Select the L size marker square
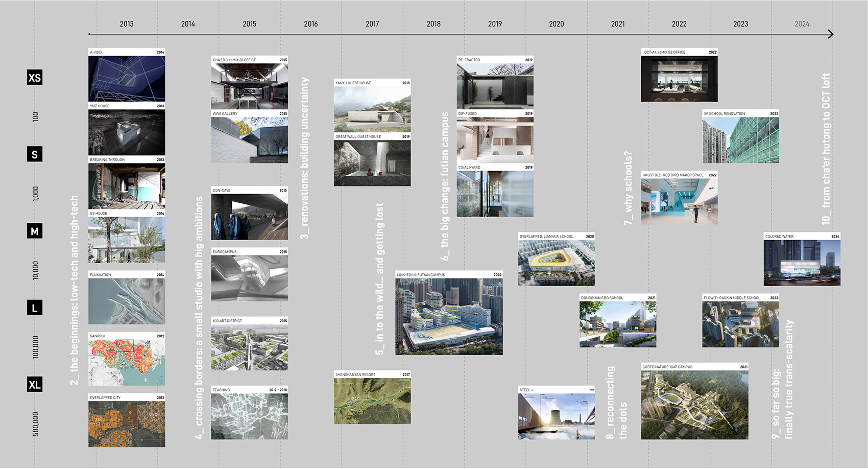 [x=34, y=308]
